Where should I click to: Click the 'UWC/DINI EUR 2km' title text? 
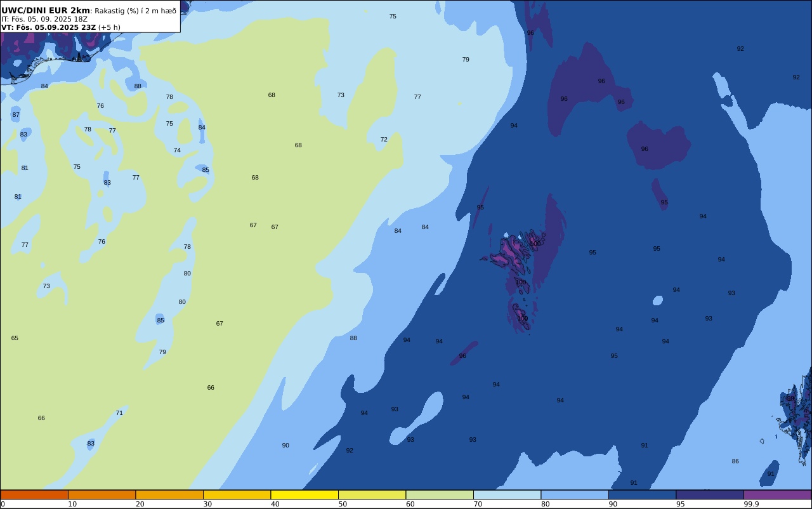pyautogui.click(x=46, y=11)
